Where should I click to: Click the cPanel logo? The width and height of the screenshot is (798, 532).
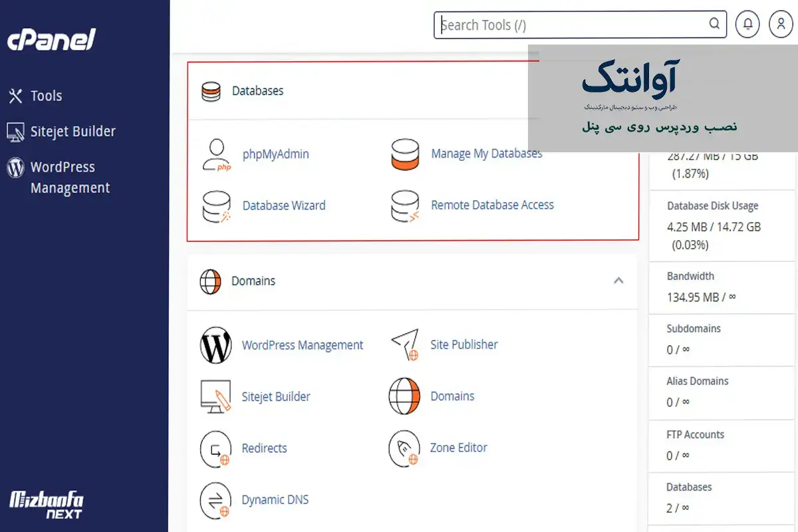tap(52, 40)
